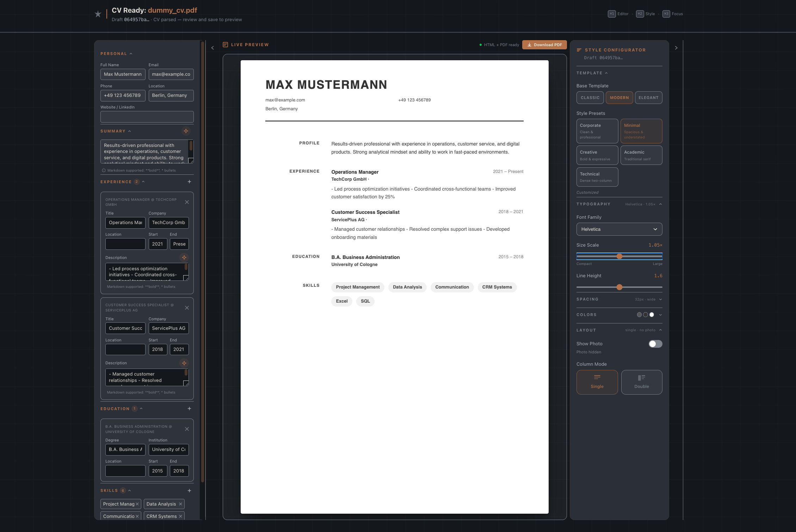Screen dimensions: 796x532
Task: Expand the Spacing section
Action: (x=619, y=299)
